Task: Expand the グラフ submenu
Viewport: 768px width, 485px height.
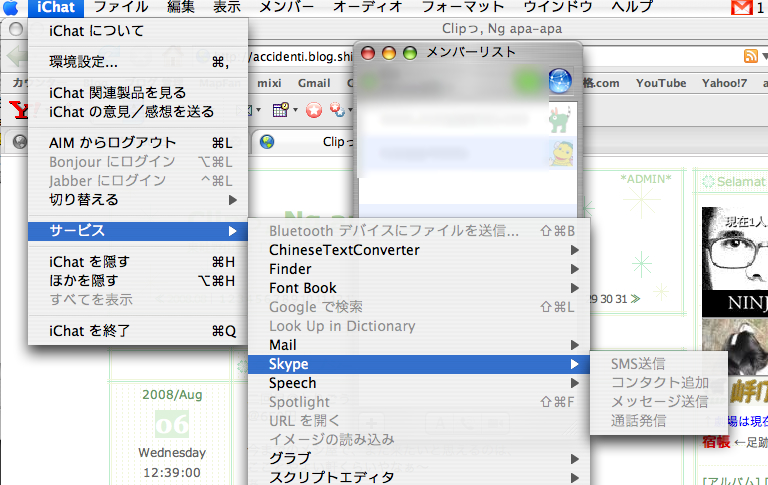Action: coord(419,459)
